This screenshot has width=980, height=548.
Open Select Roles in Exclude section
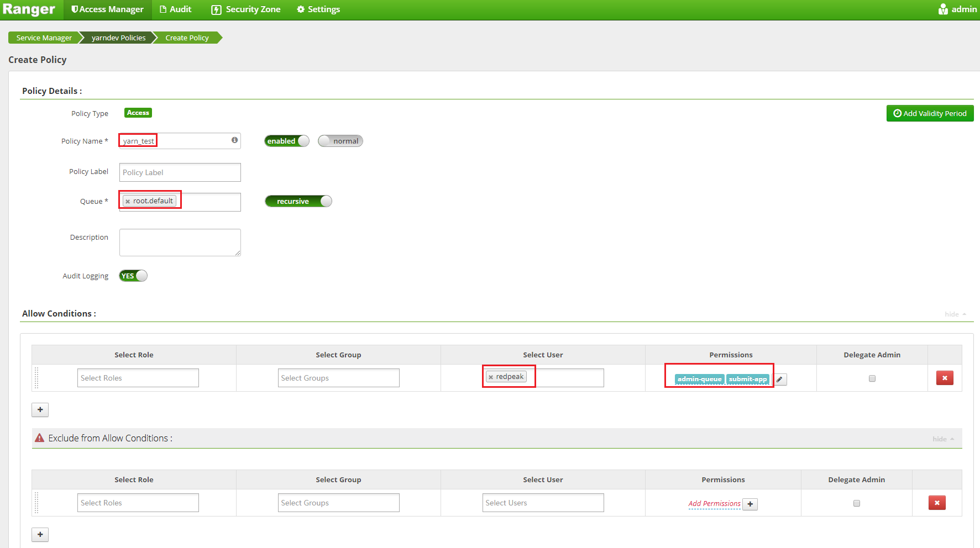(x=138, y=503)
